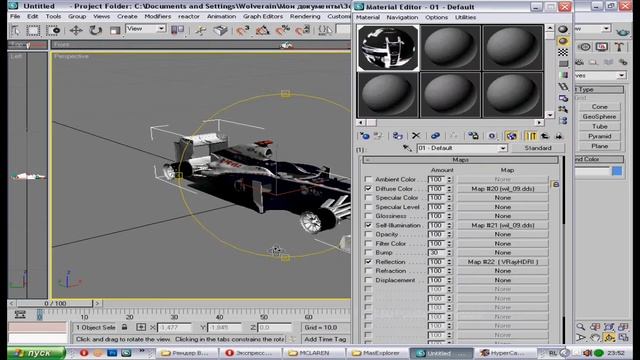Viewport: 640px width, 360px height.
Task: Adjust the Diffuse Color amount spinner
Action: click(x=449, y=189)
